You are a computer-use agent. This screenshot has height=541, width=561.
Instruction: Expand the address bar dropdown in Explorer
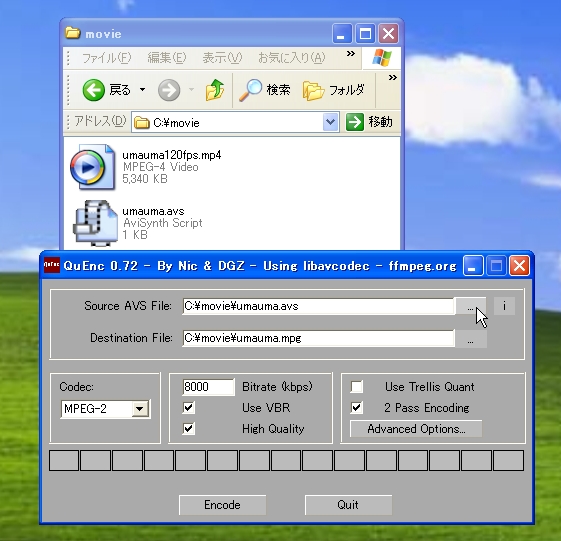[330, 122]
